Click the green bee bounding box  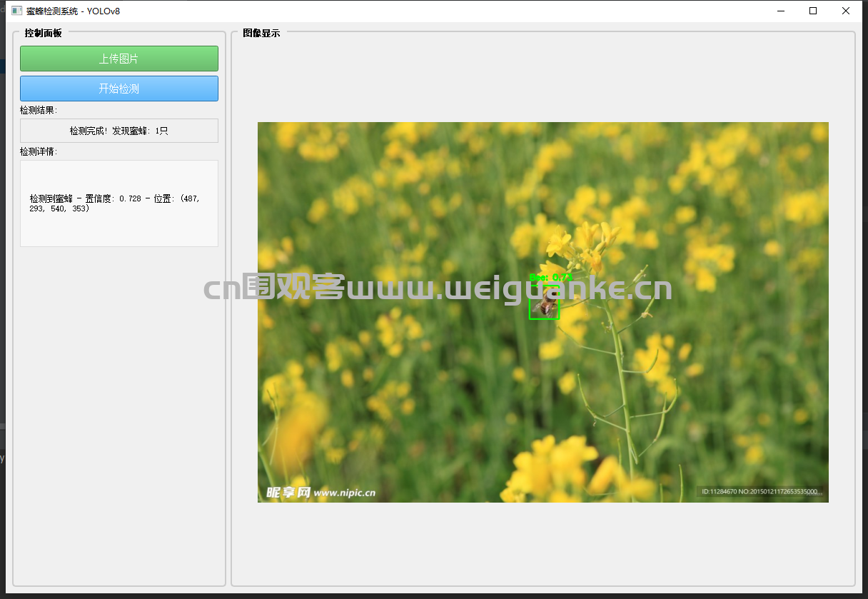coord(545,308)
